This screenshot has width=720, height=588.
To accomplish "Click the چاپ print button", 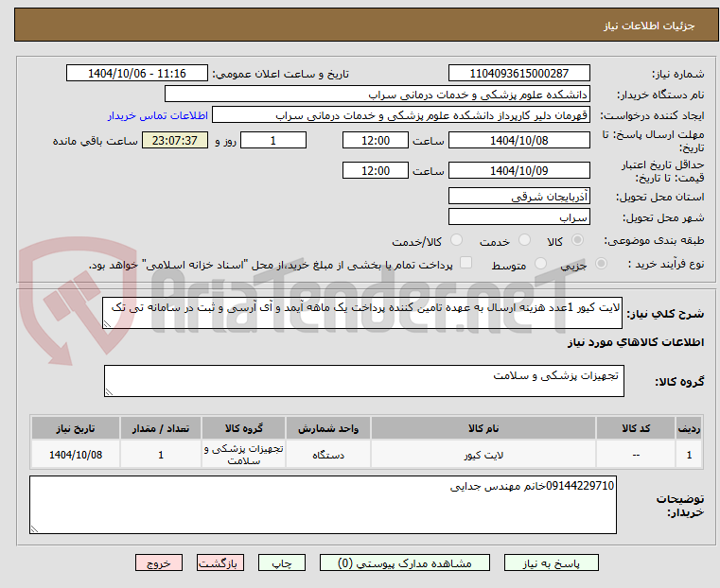I will click(282, 562).
